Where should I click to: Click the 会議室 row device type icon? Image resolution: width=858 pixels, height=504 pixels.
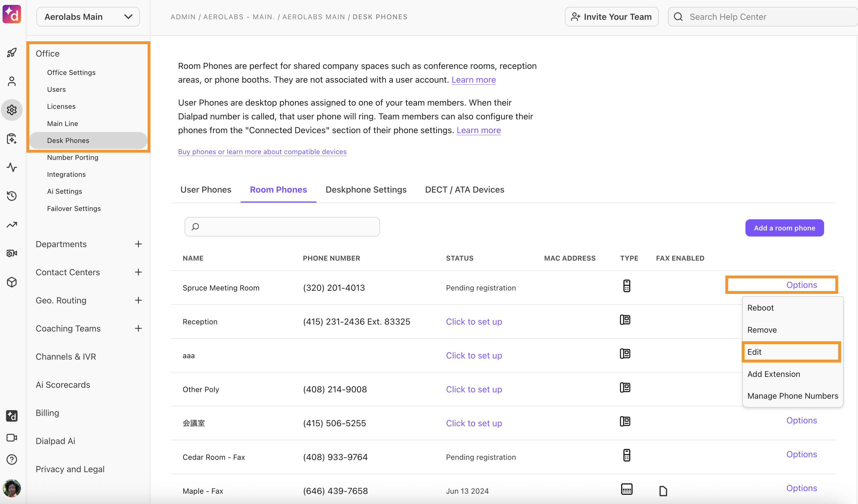pos(625,421)
